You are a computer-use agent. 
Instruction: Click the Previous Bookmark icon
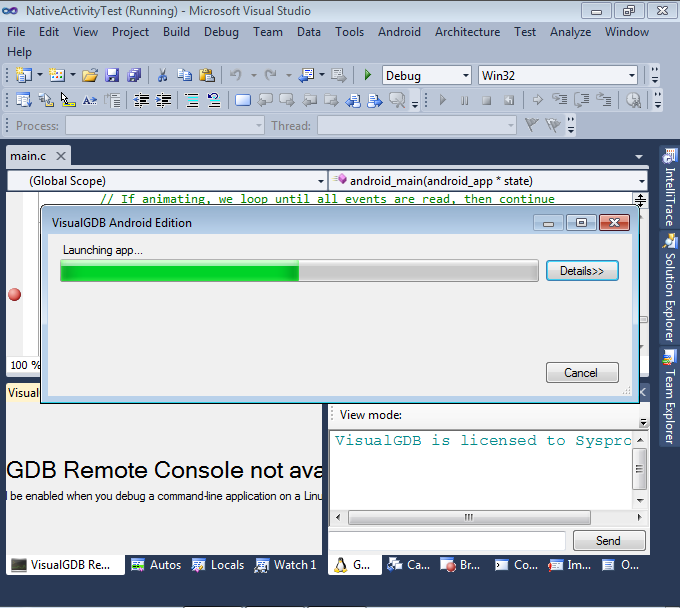[x=265, y=100]
